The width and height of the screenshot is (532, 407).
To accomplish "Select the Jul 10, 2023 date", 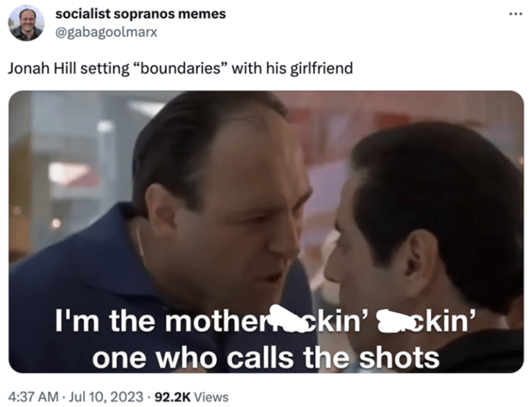I will pos(105,397).
